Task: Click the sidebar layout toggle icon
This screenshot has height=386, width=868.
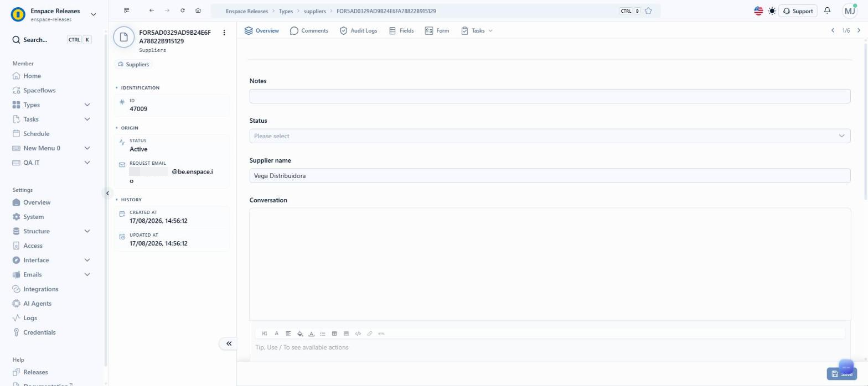Action: 127,11
